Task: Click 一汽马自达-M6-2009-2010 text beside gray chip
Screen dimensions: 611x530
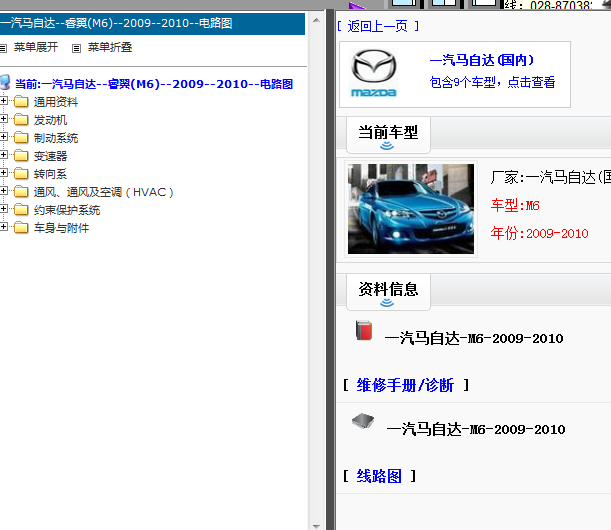Action: pos(476,429)
